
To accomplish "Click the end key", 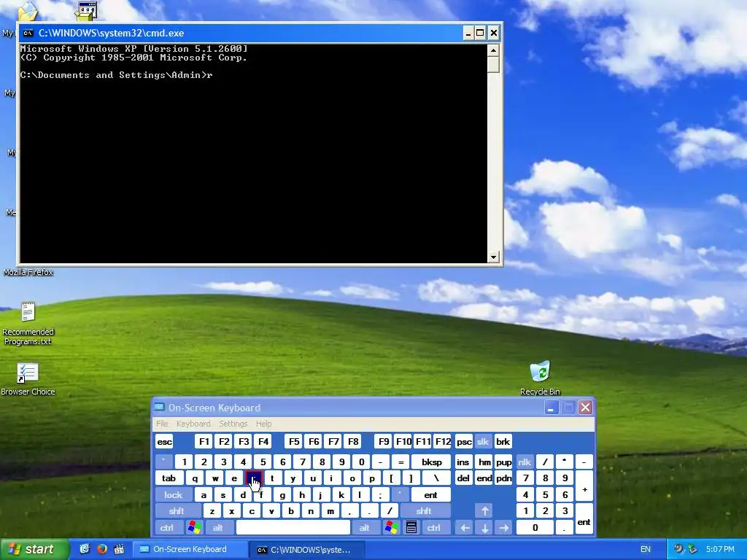I will pos(484,478).
